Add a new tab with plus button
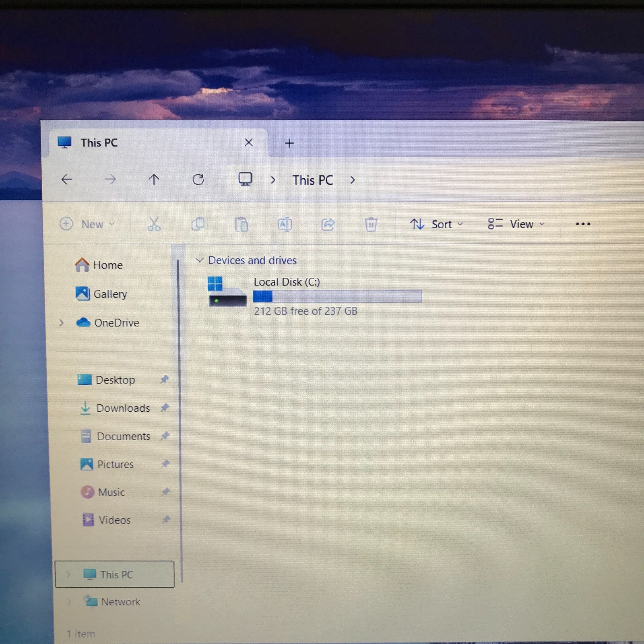This screenshot has width=644, height=644. coord(289,143)
